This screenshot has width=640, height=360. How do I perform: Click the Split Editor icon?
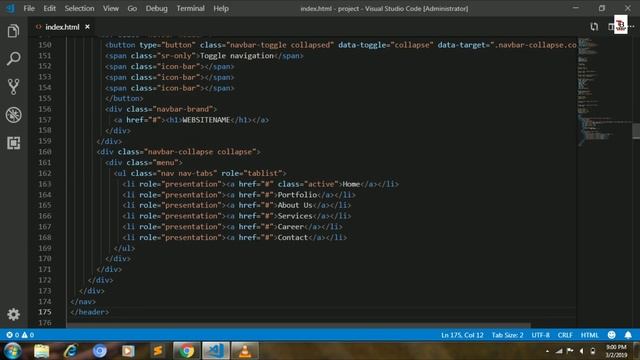click(611, 27)
